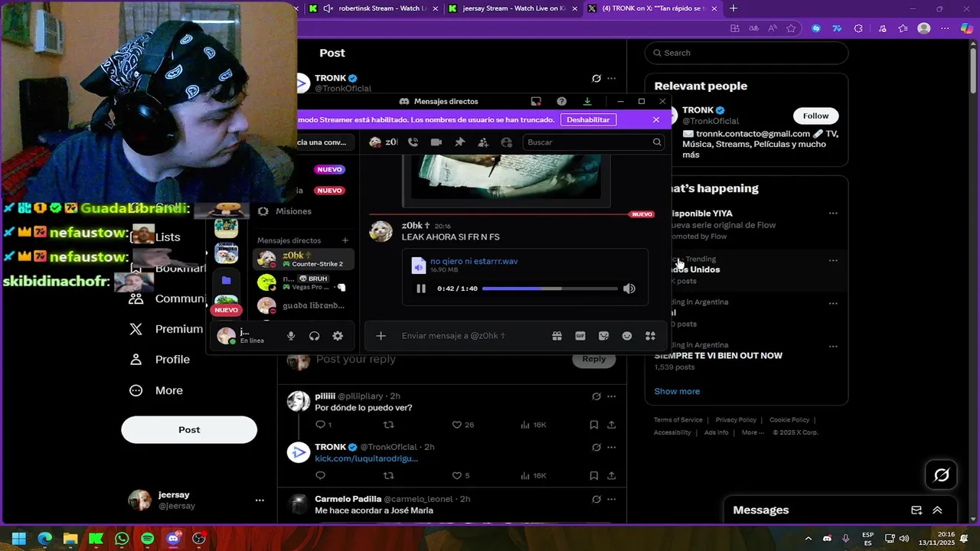Viewport: 980px width, 551px height.
Task: Share the piliiii reply
Action: pyautogui.click(x=611, y=425)
